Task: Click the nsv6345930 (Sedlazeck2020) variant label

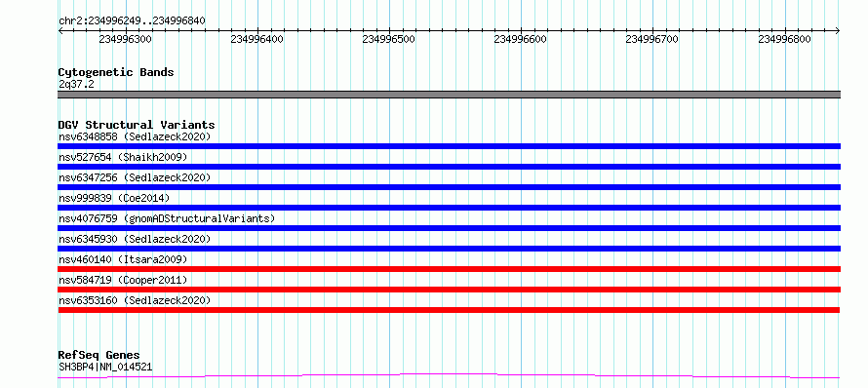Action: coord(135,239)
